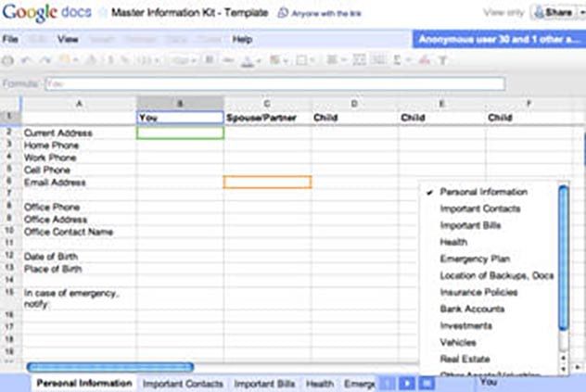Select checked Personal Information in sheet list
This screenshot has width=586, height=392.
coord(483,192)
